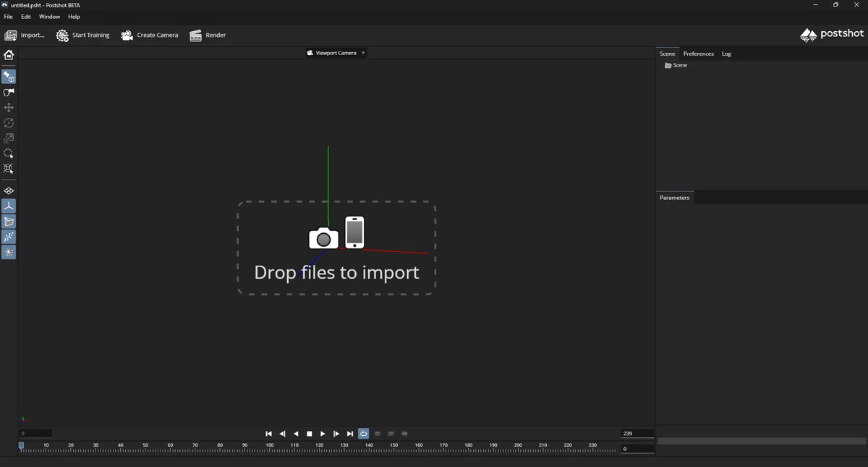The image size is (868, 467).
Task: Select the crop box selection tool
Action: 9,169
